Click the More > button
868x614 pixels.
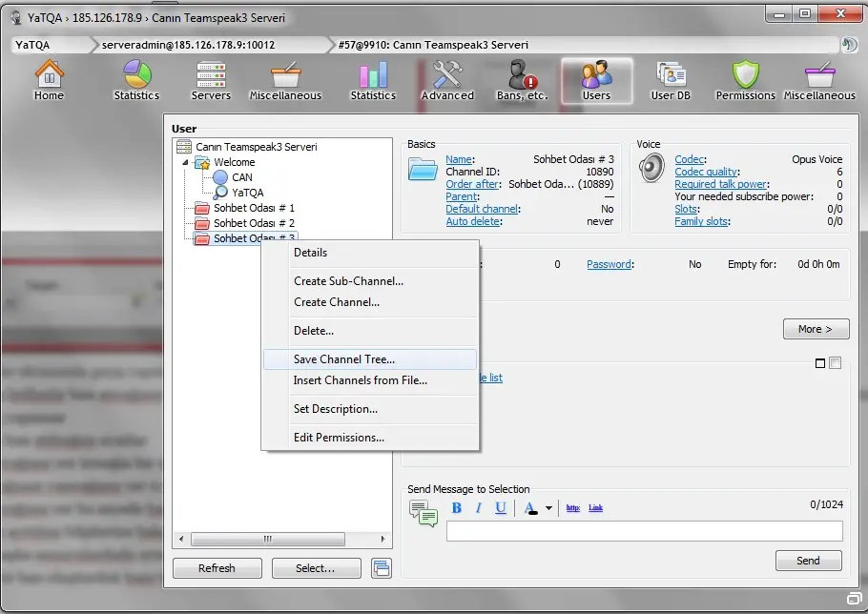(816, 329)
